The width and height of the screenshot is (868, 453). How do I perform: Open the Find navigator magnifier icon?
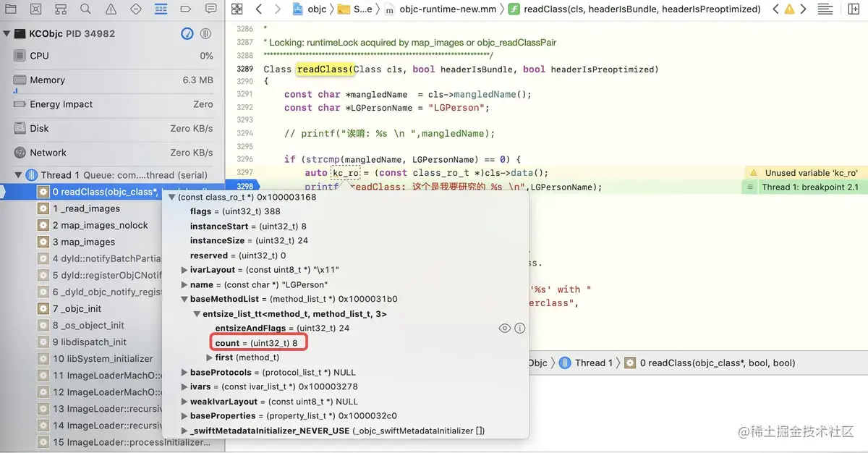85,9
